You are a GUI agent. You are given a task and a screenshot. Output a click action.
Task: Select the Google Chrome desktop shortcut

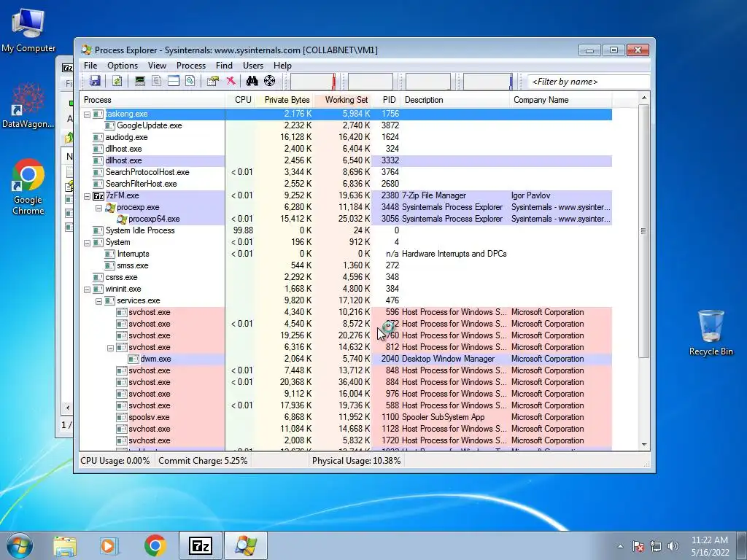coord(28,187)
